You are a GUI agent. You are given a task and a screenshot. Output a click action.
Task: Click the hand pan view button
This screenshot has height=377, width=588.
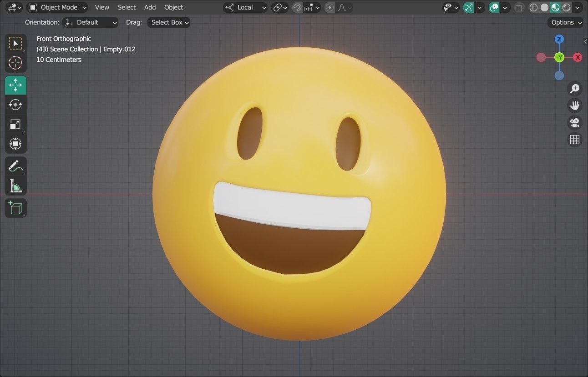[575, 106]
